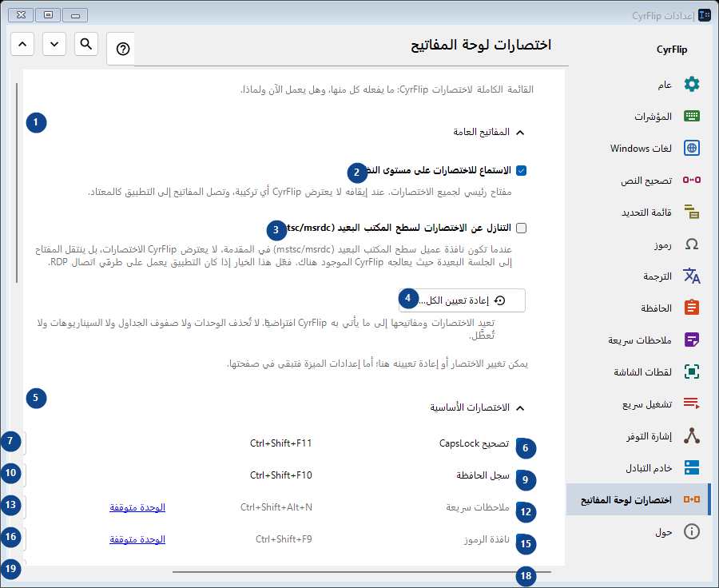Enable التنازل عن الاختصارات لسطح المكتب البعيد checkbox
The width and height of the screenshot is (719, 588).
point(522,228)
